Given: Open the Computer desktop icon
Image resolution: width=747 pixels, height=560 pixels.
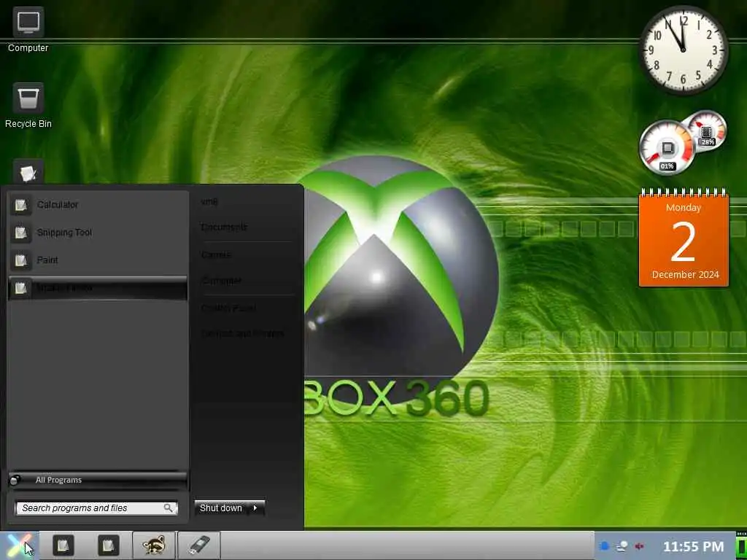Looking at the screenshot, I should 28,22.
